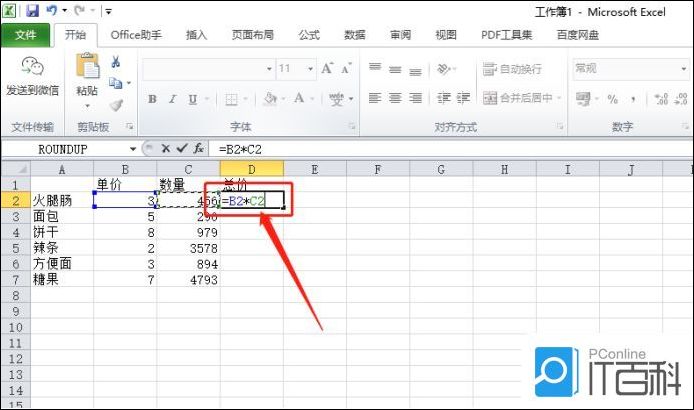Select the Top Align icon
Image resolution: width=694 pixels, height=410 pixels.
coord(375,67)
